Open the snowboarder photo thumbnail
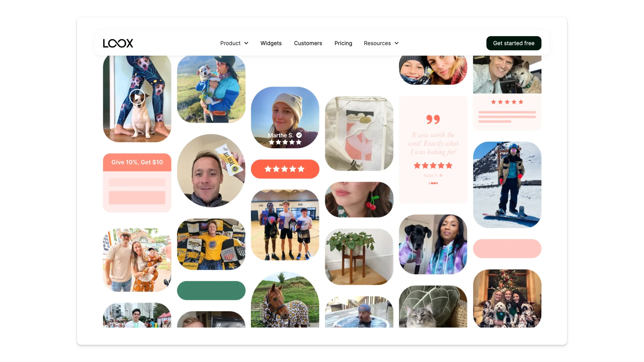 (507, 185)
